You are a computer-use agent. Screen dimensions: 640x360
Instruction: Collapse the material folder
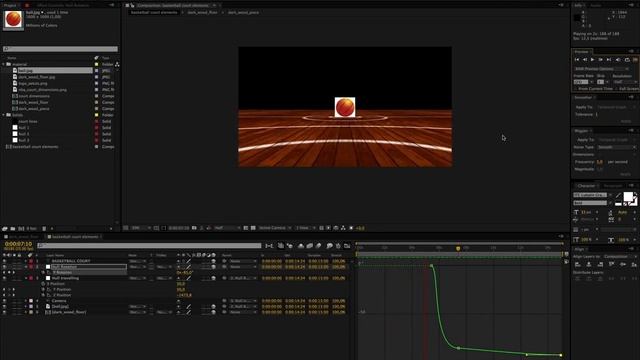click(4, 64)
